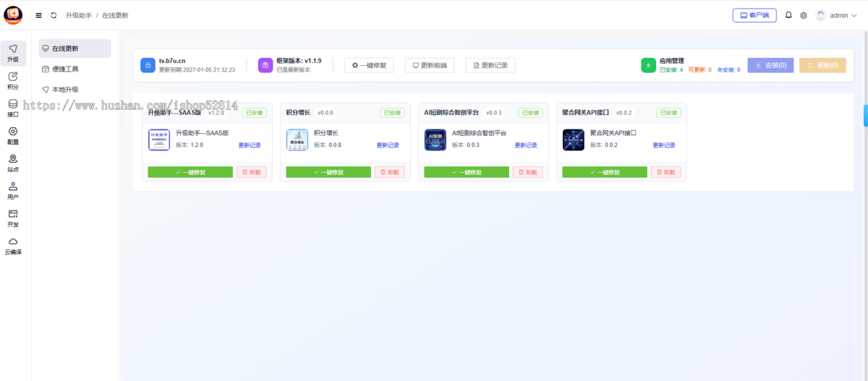Select the 在线更新 menu item

pos(75,48)
